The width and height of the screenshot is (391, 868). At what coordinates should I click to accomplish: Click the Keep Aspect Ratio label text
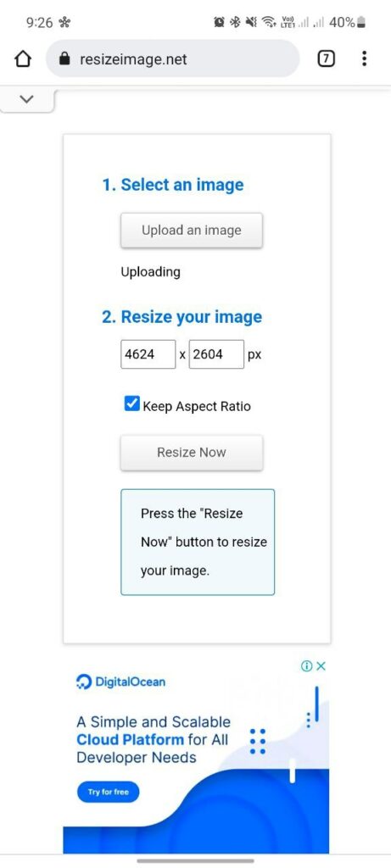point(197,406)
